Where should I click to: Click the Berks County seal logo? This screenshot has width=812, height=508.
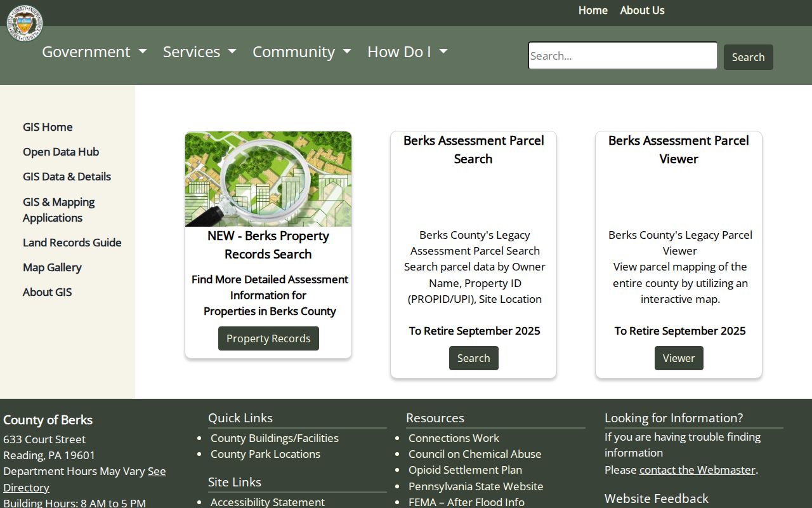coord(25,23)
